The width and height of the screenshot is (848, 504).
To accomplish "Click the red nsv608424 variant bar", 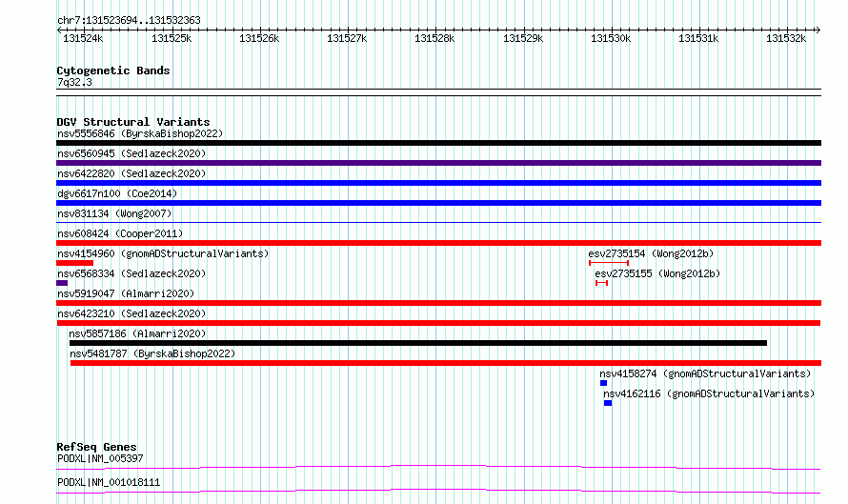I will [x=438, y=243].
